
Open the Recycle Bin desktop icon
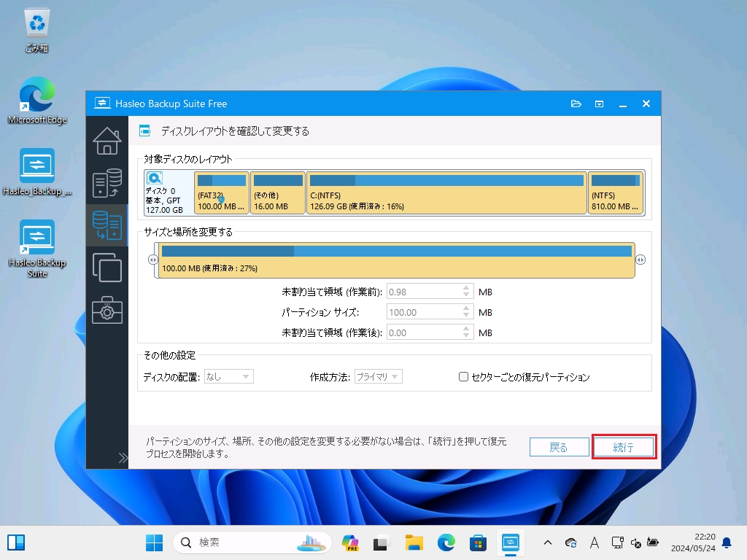36,29
